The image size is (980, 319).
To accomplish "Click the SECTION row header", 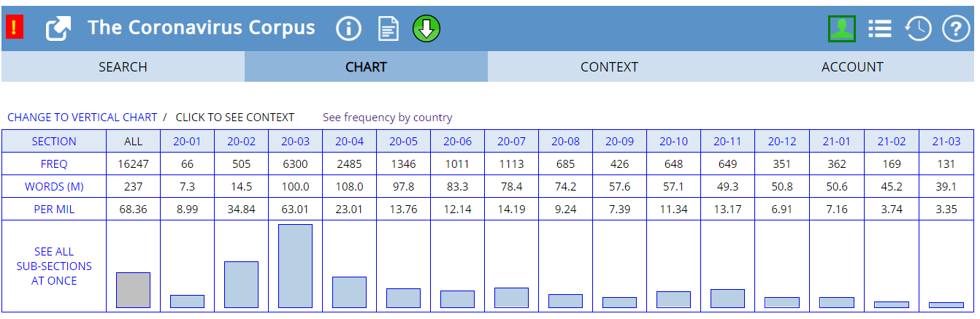I will click(54, 141).
